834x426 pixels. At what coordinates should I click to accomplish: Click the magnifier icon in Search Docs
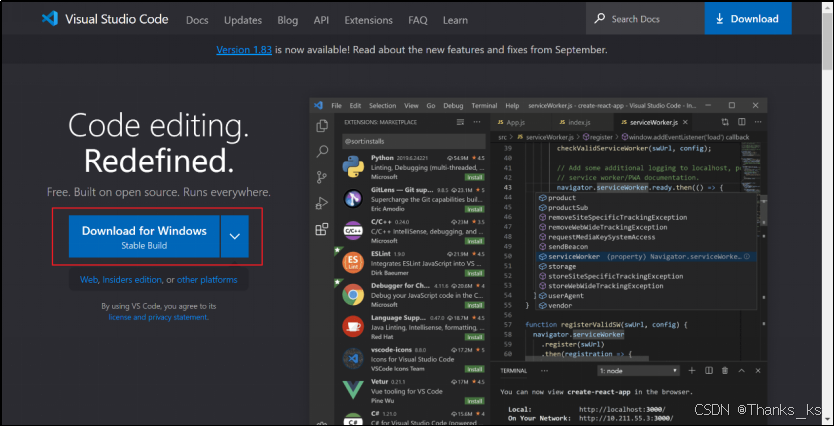600,19
